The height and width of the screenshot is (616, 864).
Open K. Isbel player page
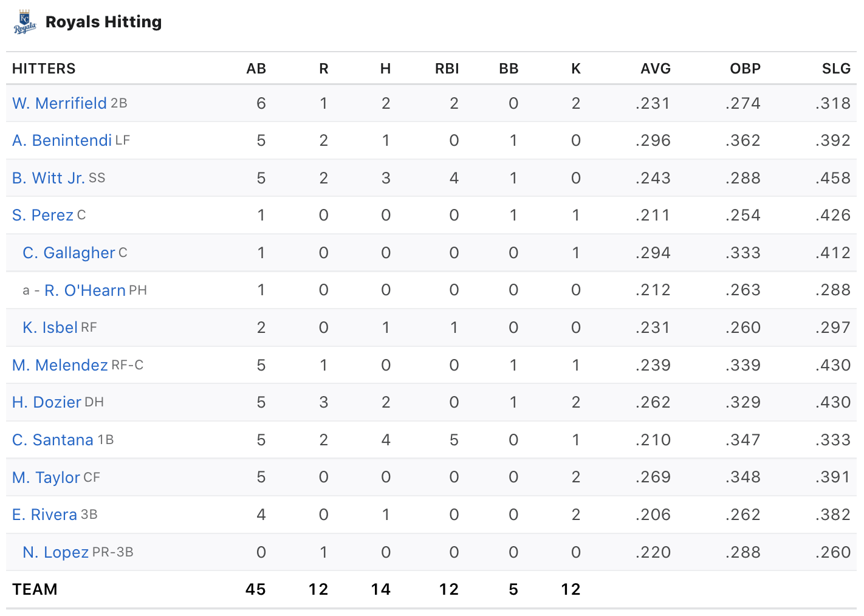pos(50,327)
